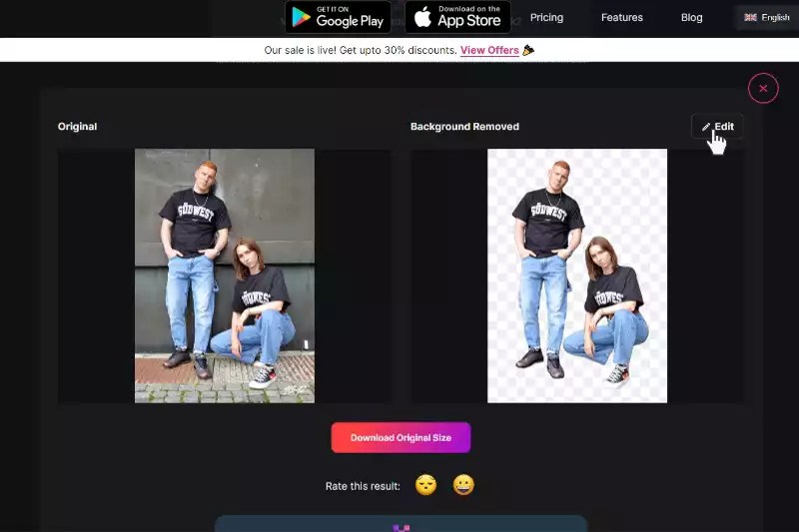Image resolution: width=799 pixels, height=532 pixels.
Task: Click the Edit pencil button
Action: click(717, 126)
